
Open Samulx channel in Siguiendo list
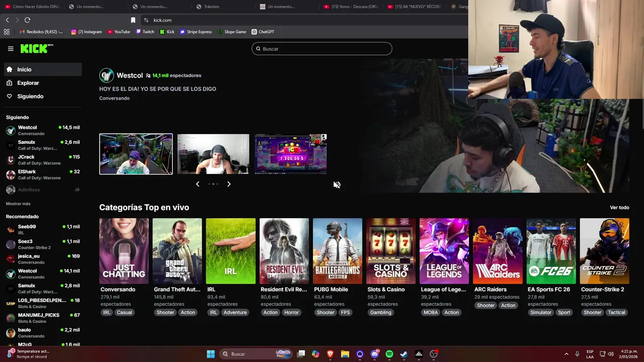click(43, 145)
